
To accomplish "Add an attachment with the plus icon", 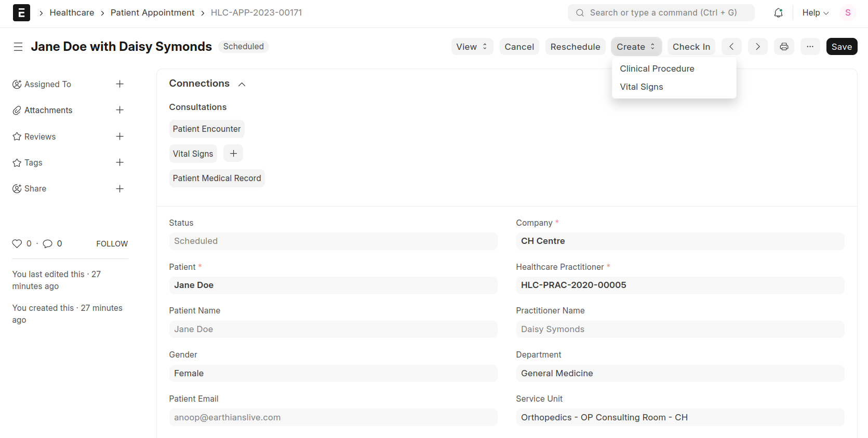I will click(x=119, y=110).
